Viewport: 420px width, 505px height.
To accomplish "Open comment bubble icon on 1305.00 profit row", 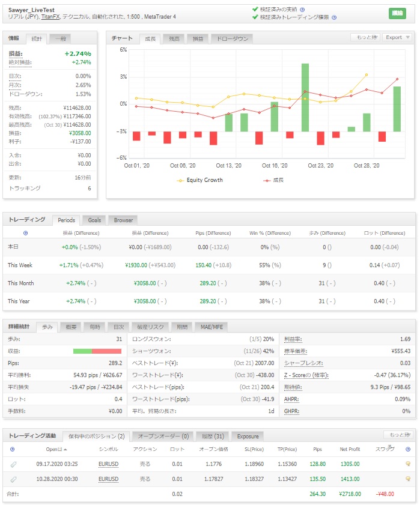I will point(408,464).
